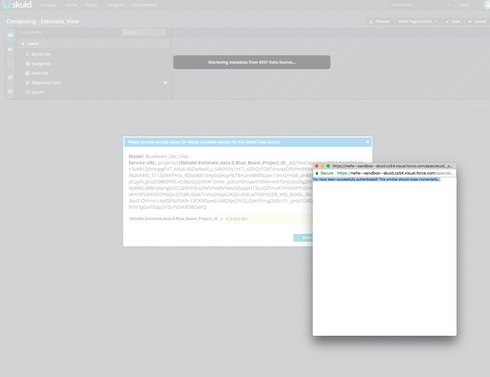Open the compose menu

pos(48,5)
